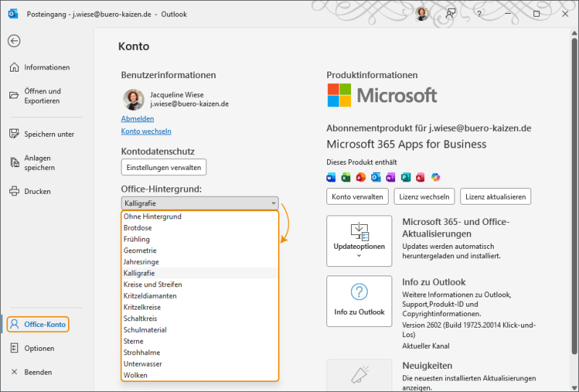
Task: Click Beenden to quit Outlook
Action: coord(31,372)
